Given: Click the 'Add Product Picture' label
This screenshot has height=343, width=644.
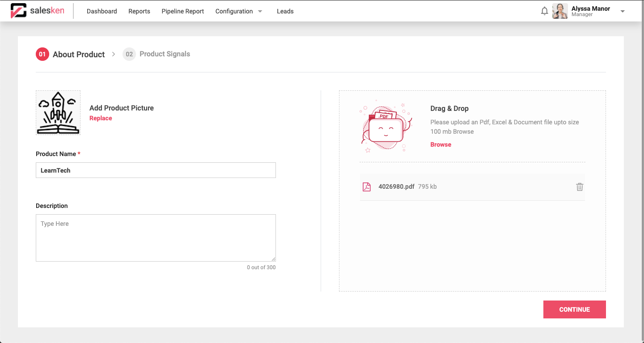Looking at the screenshot, I should [122, 108].
